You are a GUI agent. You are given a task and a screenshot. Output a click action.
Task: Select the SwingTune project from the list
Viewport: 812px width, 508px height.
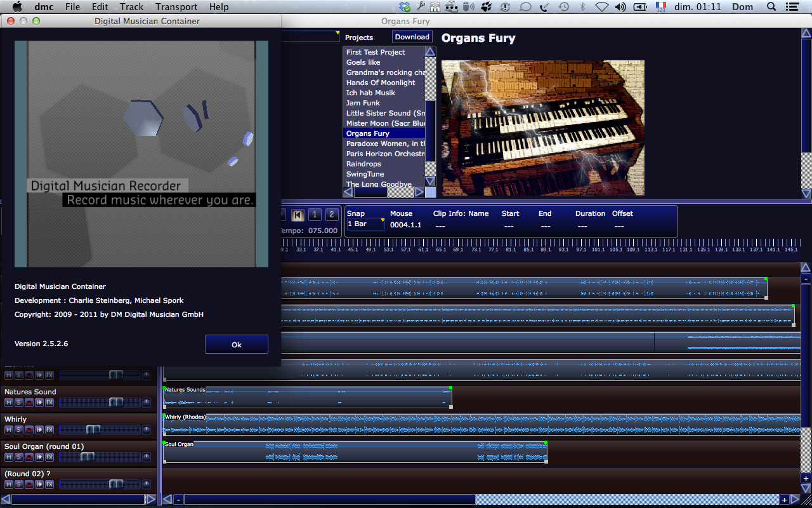click(365, 173)
